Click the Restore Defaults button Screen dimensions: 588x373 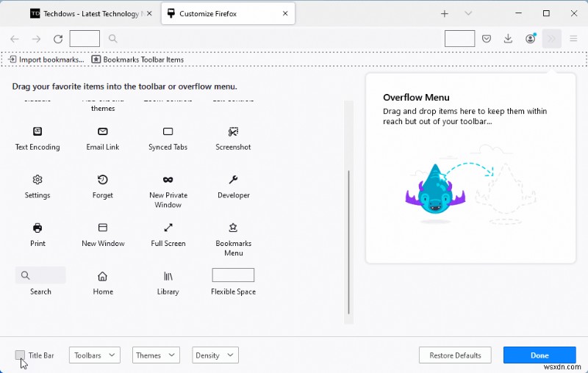click(455, 355)
